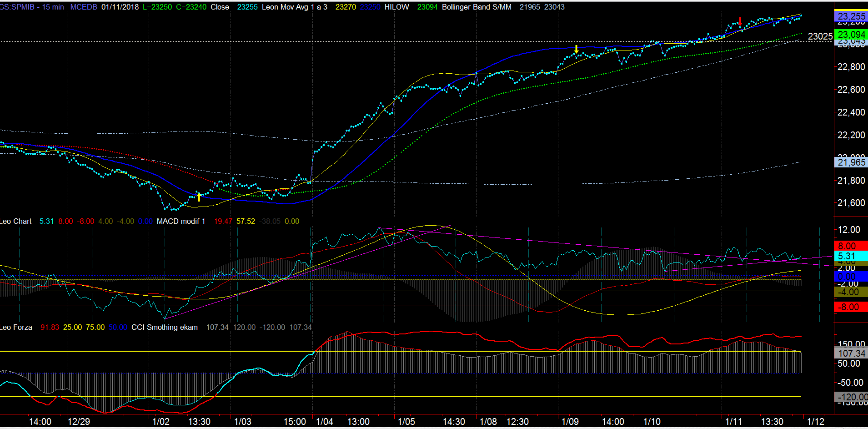Click the blue 23,255 price tag on the axis

[x=851, y=16]
